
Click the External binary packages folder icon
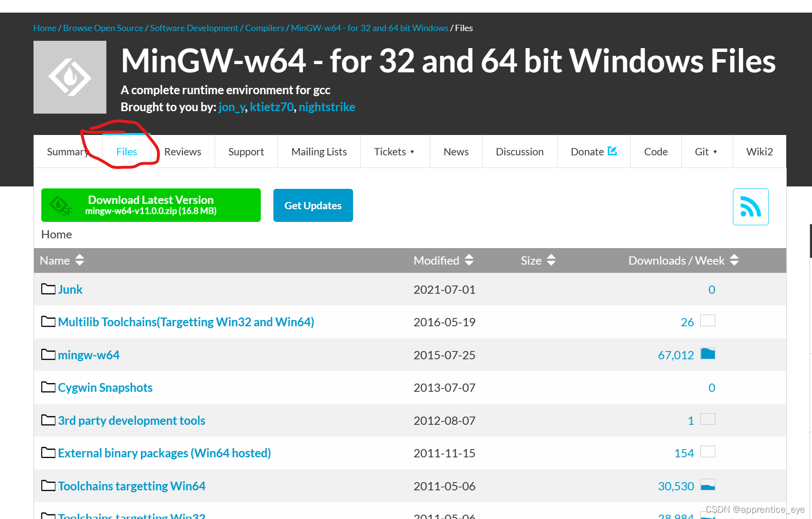(x=48, y=452)
